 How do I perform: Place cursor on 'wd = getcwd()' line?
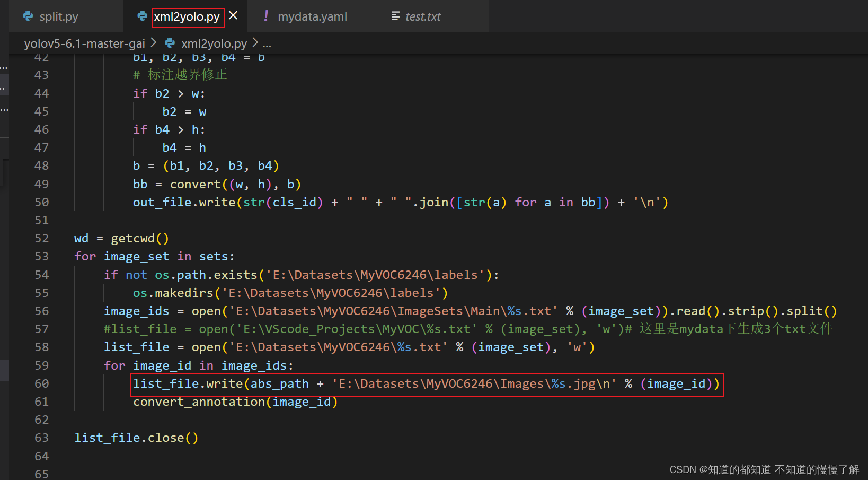tap(121, 239)
